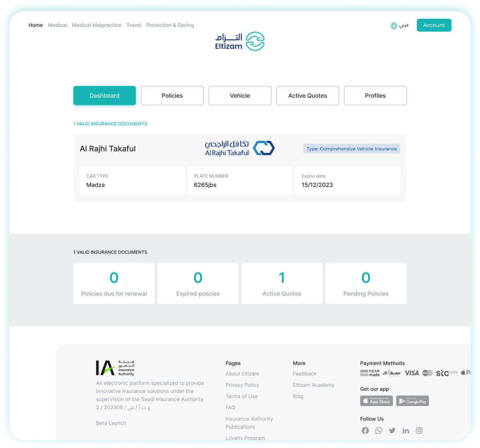Switch to the Vehicle tab
The height and width of the screenshot is (448, 480).
(240, 96)
